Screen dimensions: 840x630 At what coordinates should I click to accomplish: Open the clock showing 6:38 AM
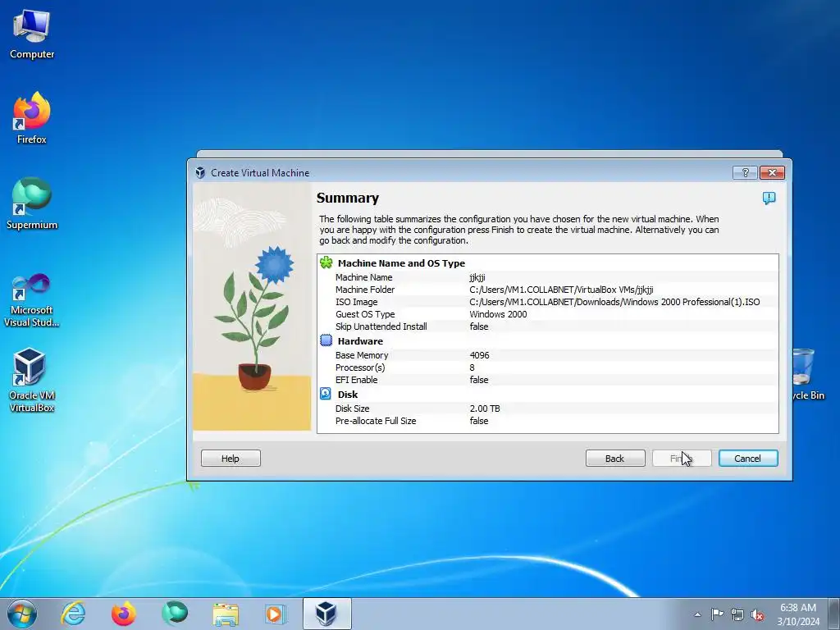[x=798, y=614]
